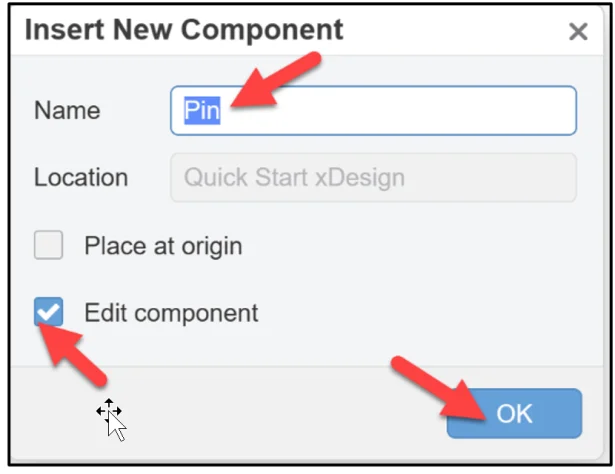
Task: Click the Location label
Action: (x=81, y=178)
